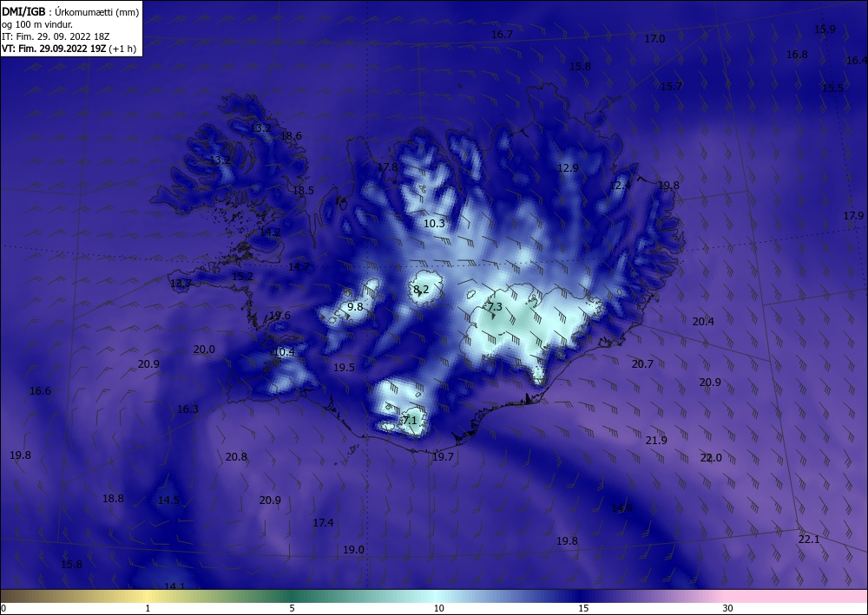Select the 10.4 map value
The height and width of the screenshot is (615, 868).
tap(285, 352)
